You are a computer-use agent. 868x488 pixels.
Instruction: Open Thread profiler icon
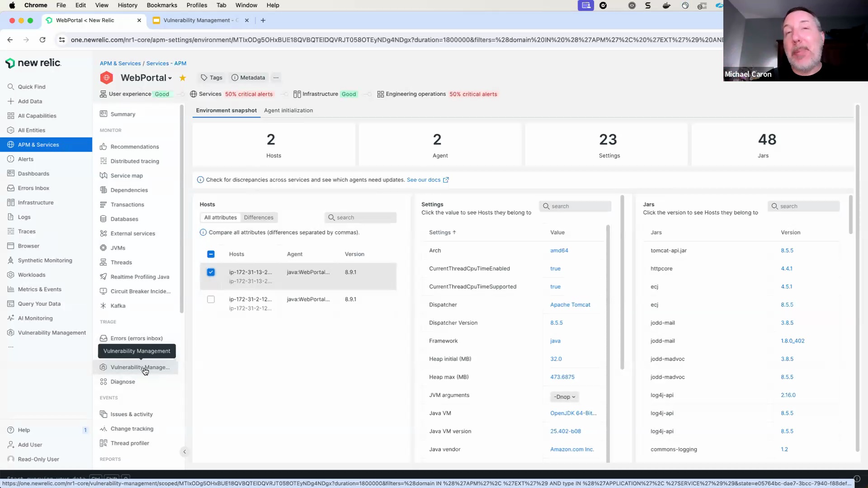tap(104, 443)
